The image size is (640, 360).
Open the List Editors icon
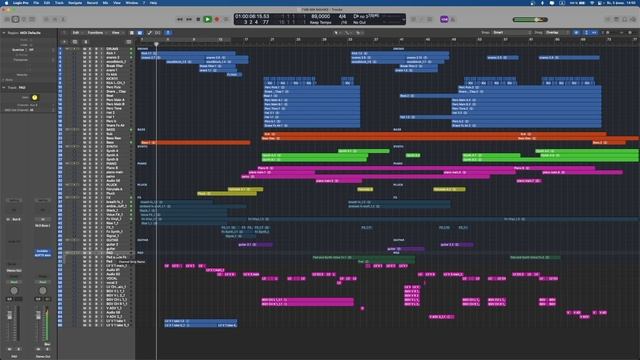tap(608, 19)
